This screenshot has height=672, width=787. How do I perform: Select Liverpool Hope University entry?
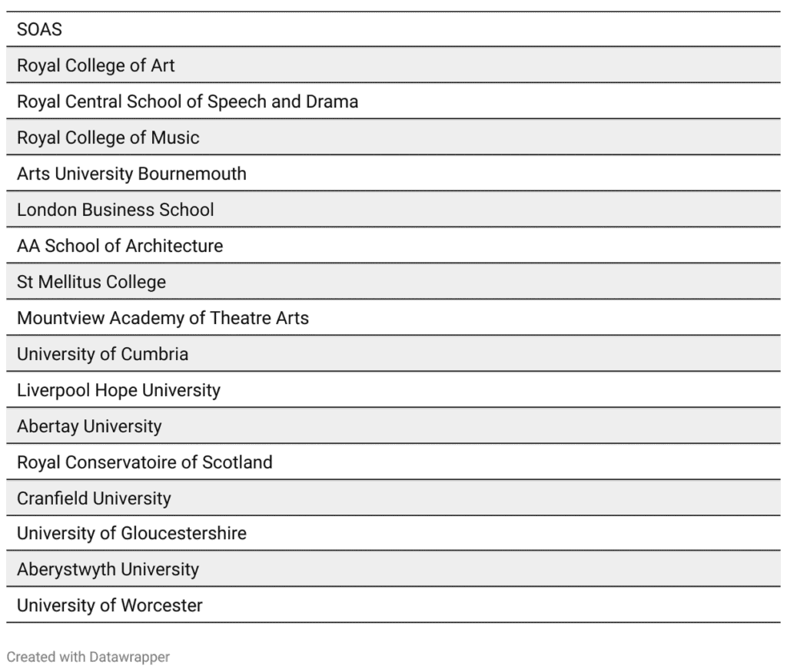tap(393, 390)
